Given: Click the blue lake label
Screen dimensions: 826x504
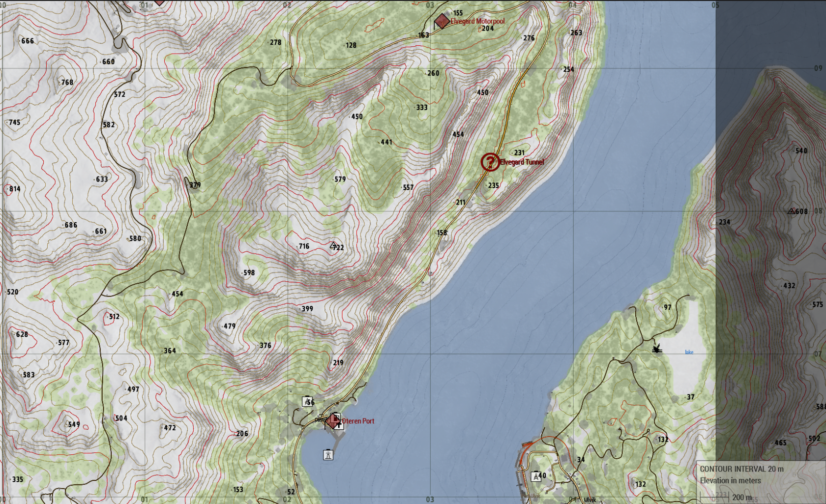Looking at the screenshot, I should pyautogui.click(x=689, y=352).
